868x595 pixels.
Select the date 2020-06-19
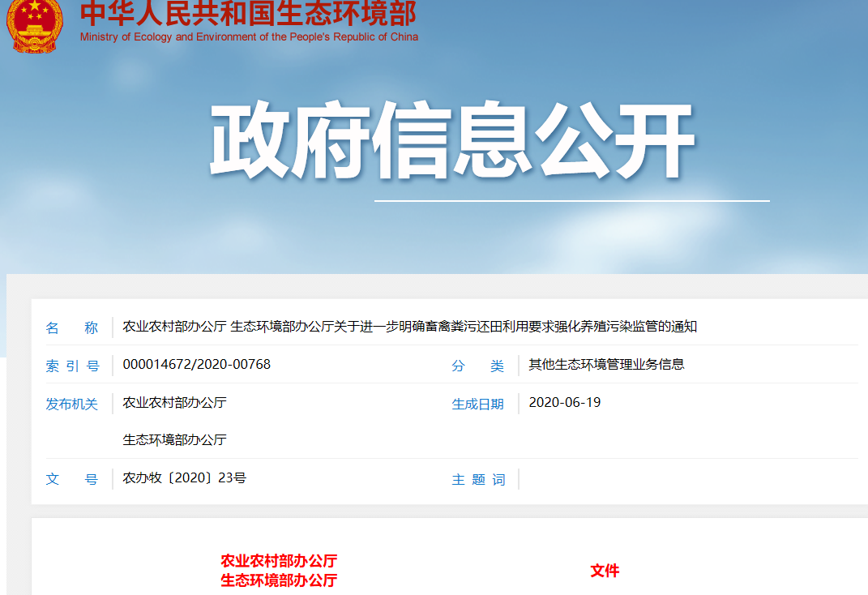[x=565, y=402]
